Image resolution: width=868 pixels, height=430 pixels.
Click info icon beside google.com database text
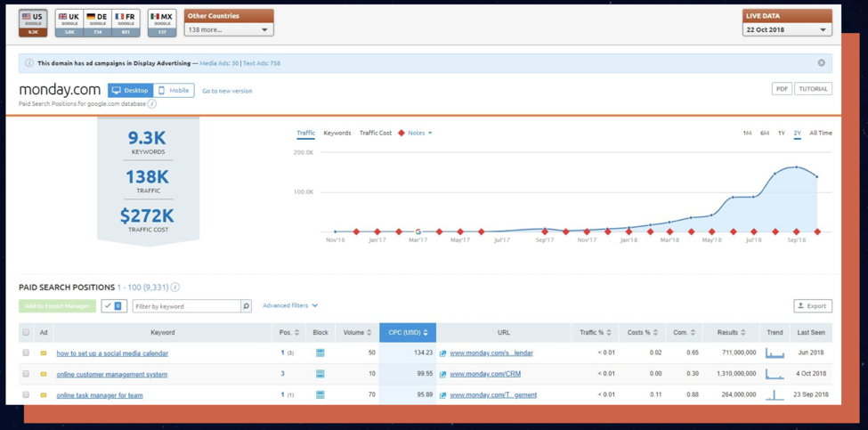152,103
